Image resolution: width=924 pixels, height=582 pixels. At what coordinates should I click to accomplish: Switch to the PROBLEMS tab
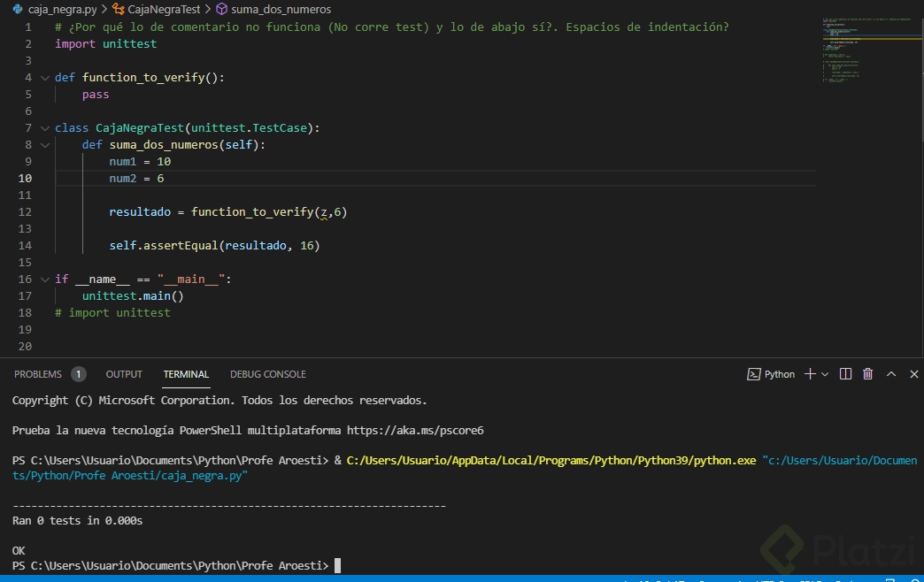pyautogui.click(x=38, y=374)
